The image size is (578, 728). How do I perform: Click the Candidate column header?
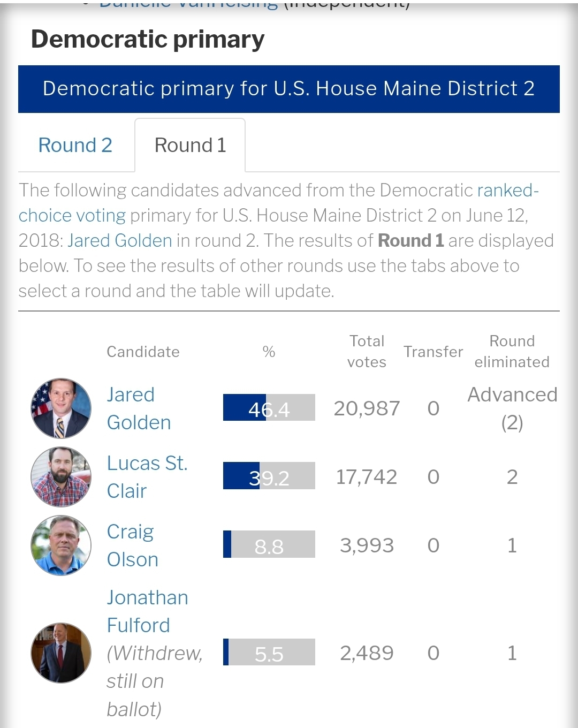(143, 352)
